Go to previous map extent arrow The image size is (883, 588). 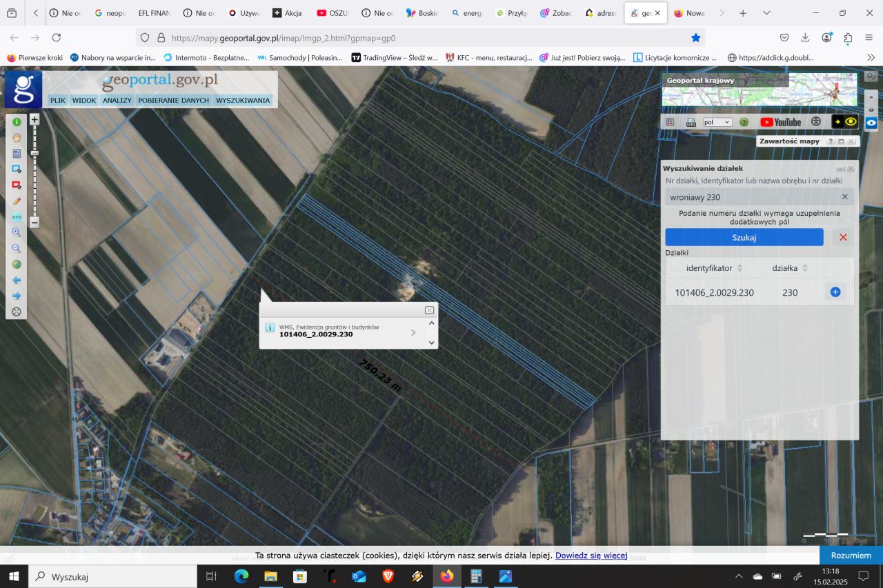pyautogui.click(x=17, y=280)
